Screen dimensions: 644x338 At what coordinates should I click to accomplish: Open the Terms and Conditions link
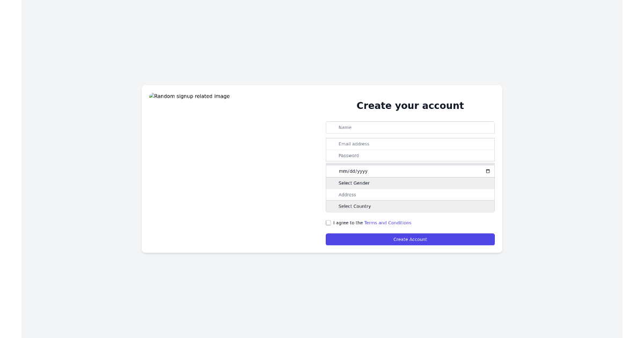[x=387, y=223]
